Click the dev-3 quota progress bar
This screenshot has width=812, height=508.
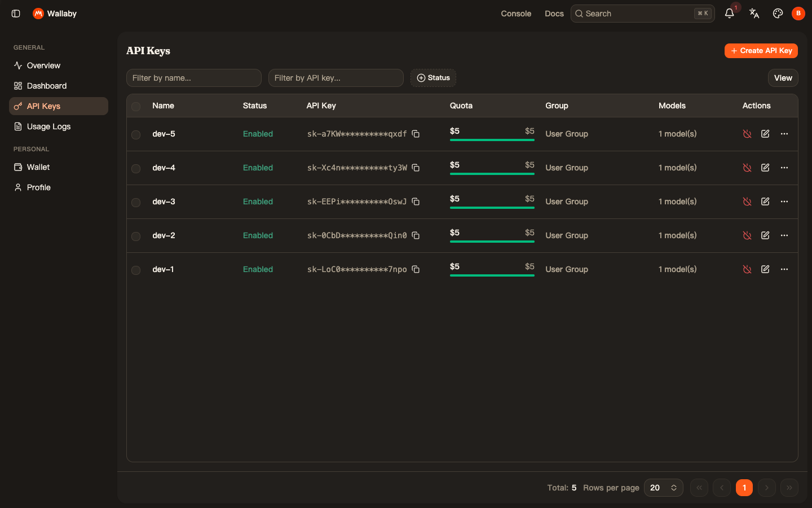click(x=492, y=208)
